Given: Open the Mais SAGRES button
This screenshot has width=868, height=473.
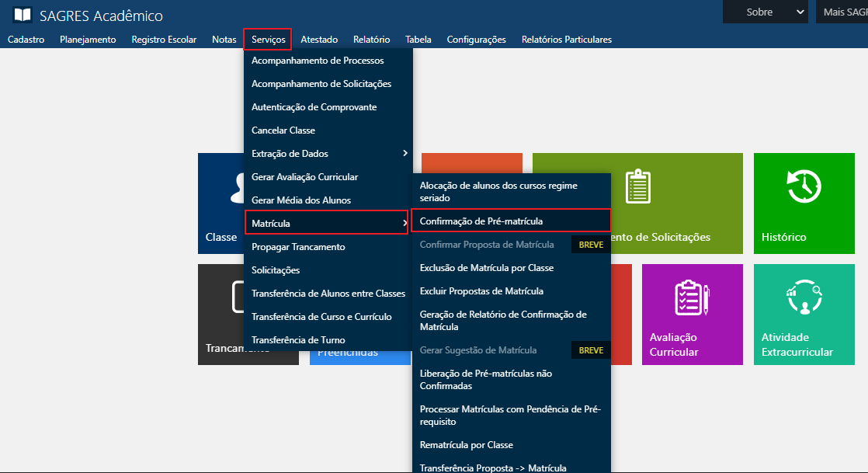Looking at the screenshot, I should point(844,12).
